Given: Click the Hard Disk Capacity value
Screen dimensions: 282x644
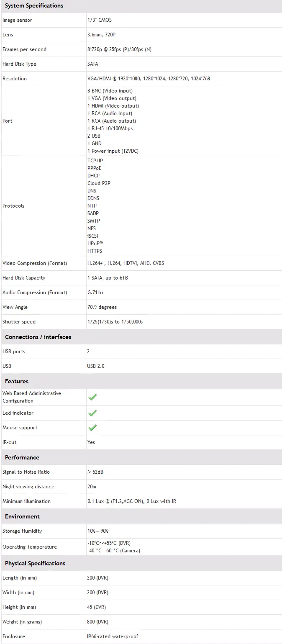Looking at the screenshot, I should (x=108, y=278).
